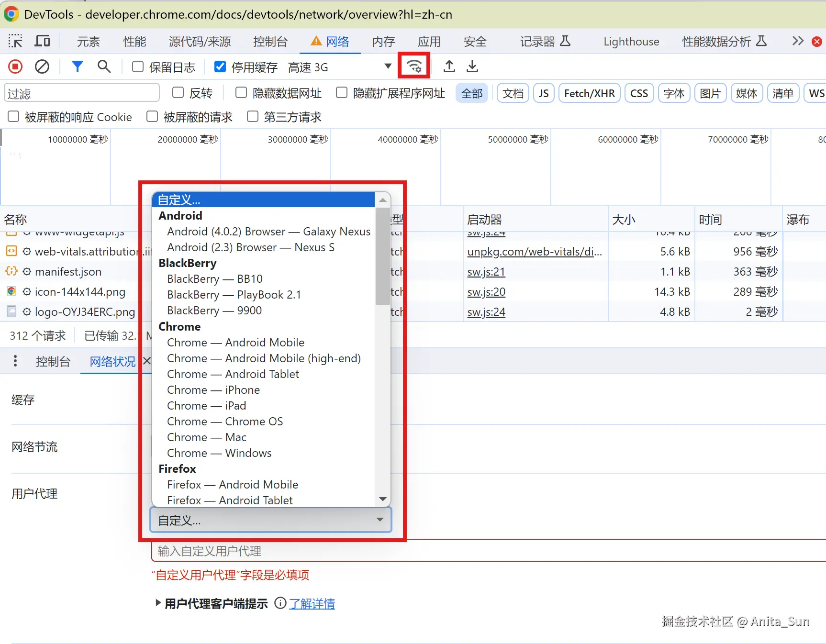Switch to the 应用 panel tab
This screenshot has height=644, width=826.
429,42
